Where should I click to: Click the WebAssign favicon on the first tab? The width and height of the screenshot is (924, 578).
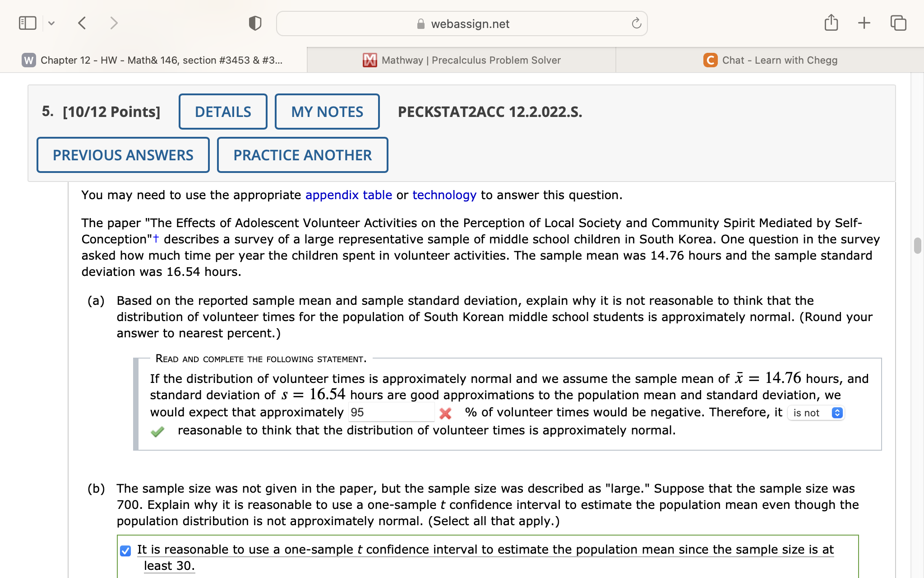pos(28,60)
